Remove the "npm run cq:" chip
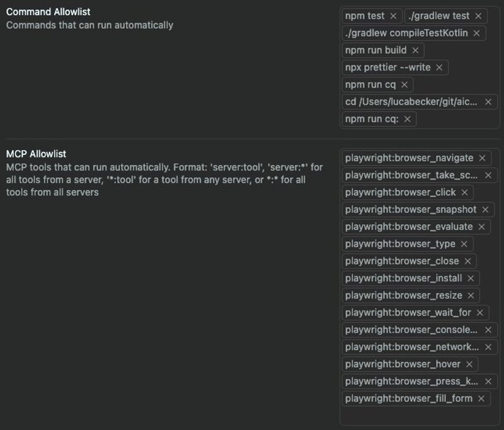The image size is (504, 430). coord(407,119)
